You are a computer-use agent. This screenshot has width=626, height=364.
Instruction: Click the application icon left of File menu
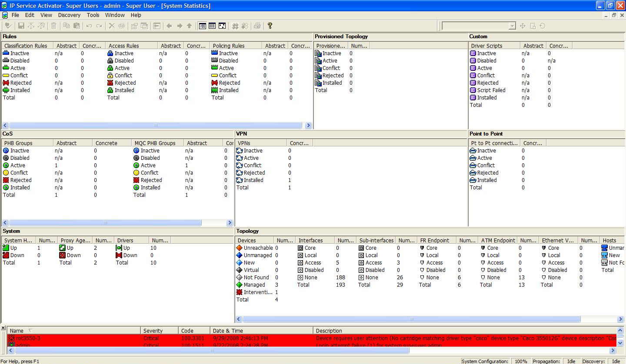[5, 15]
